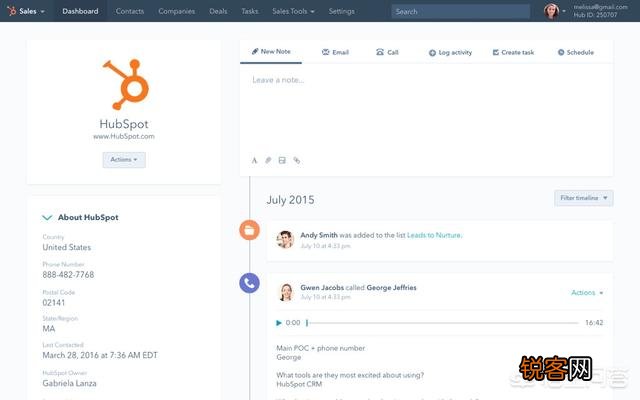Click the envelope icon on Email tab
Image resolution: width=640 pixels, height=400 pixels.
point(325,52)
